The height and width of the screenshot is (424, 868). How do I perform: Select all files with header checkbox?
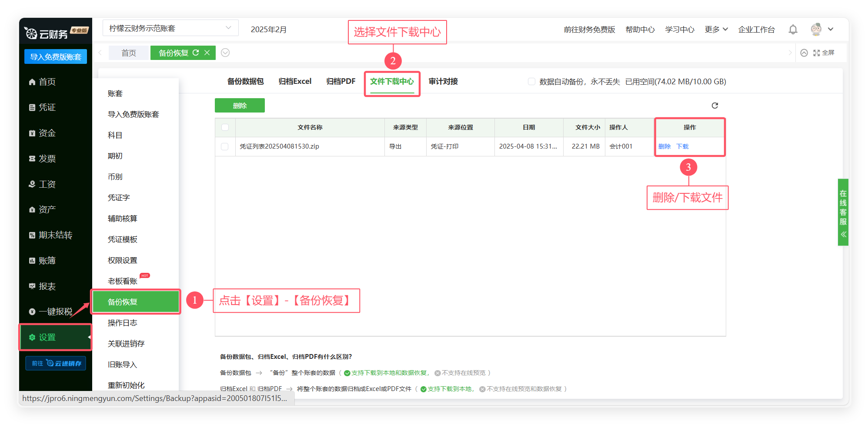[x=225, y=127]
